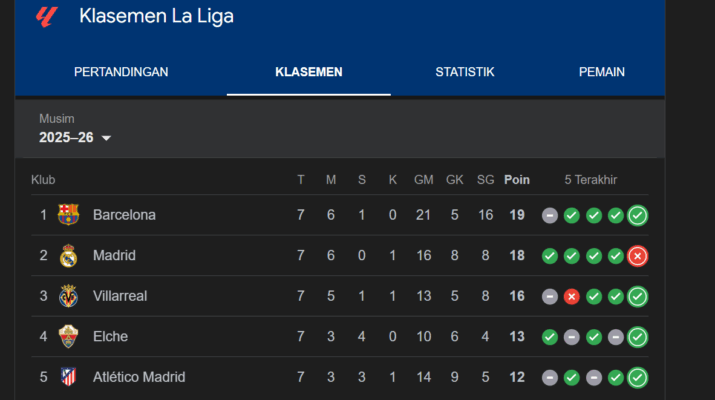Click the Atlético Madrid club crest

tap(68, 377)
